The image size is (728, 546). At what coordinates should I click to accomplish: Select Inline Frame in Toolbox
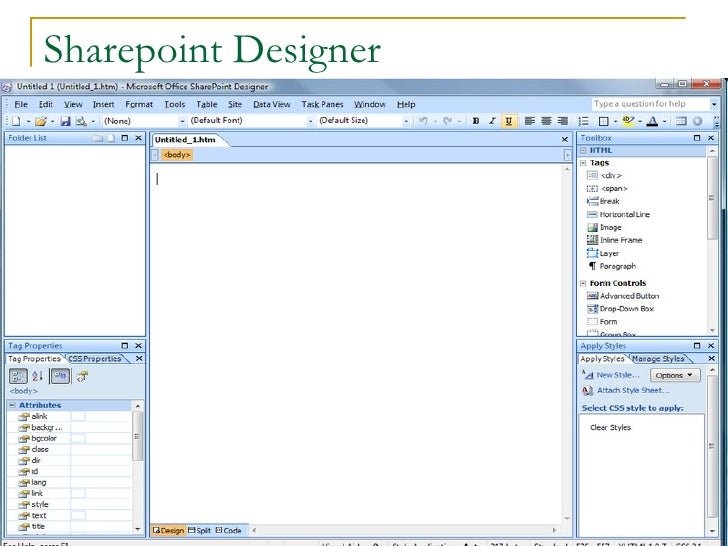click(614, 240)
